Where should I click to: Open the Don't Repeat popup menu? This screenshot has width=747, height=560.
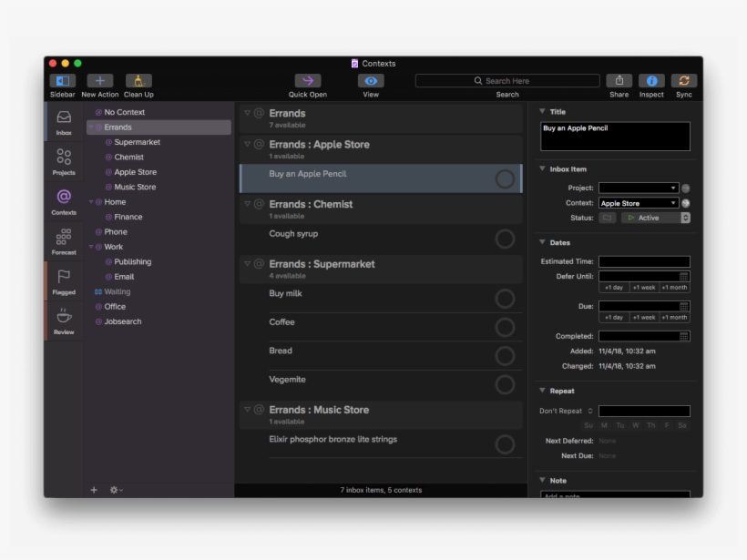(566, 411)
